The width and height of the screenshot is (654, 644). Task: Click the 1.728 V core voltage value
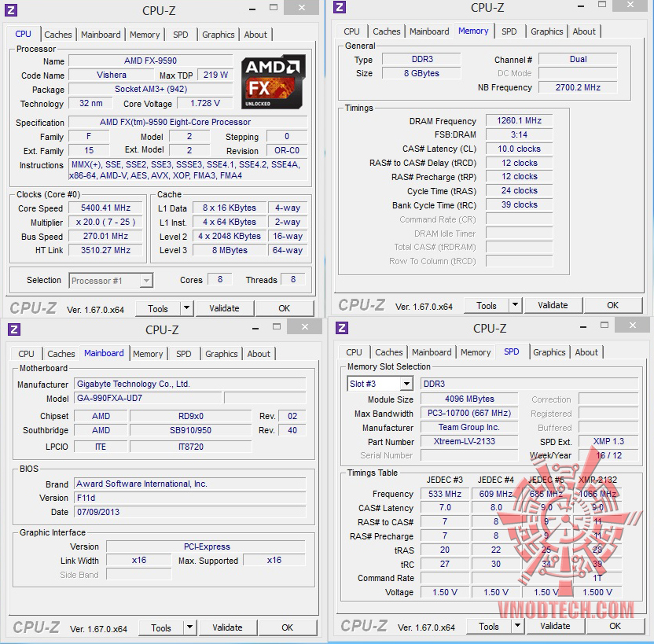pos(205,103)
